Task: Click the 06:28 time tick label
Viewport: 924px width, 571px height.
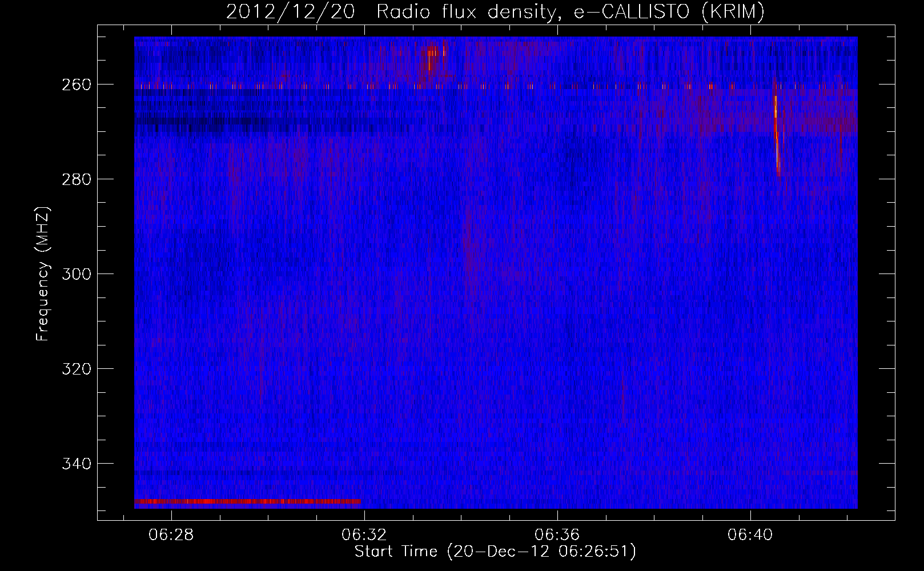Action: tap(171, 535)
